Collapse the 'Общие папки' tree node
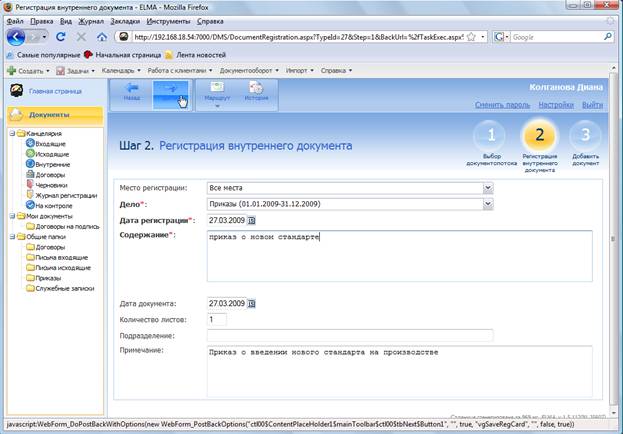The image size is (623, 434). pyautogui.click(x=12, y=237)
